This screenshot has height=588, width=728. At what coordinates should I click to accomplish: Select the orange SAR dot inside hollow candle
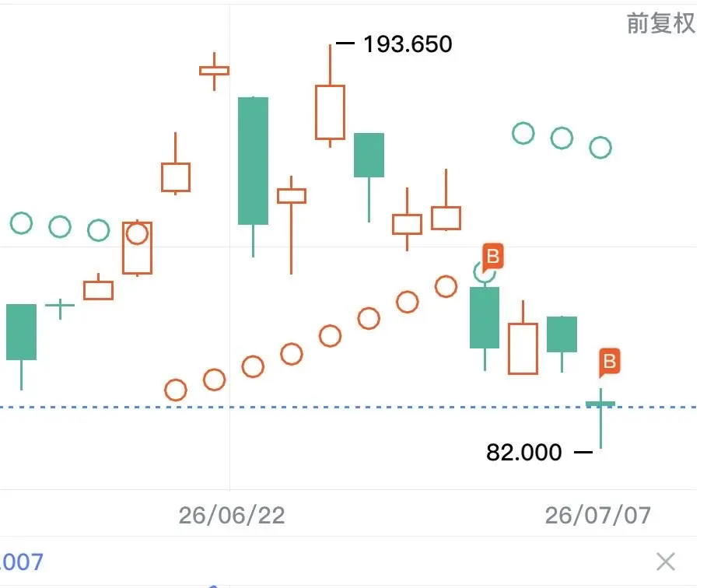coord(137,233)
